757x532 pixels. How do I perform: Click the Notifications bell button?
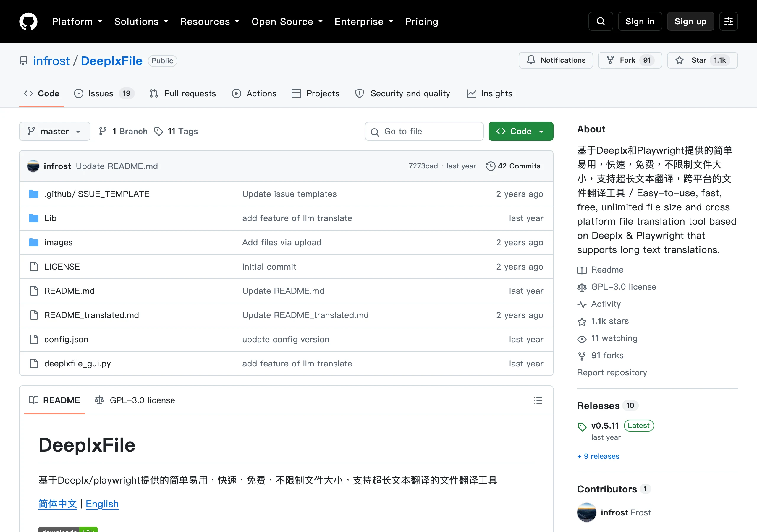556,60
